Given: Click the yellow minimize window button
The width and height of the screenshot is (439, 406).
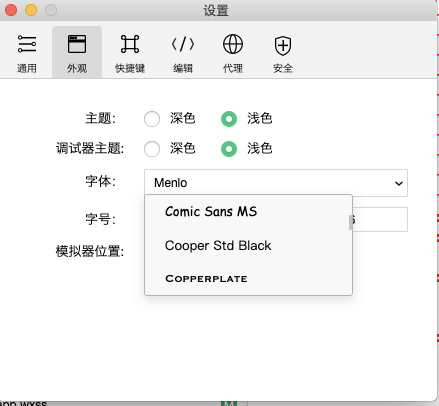Looking at the screenshot, I should (x=31, y=10).
